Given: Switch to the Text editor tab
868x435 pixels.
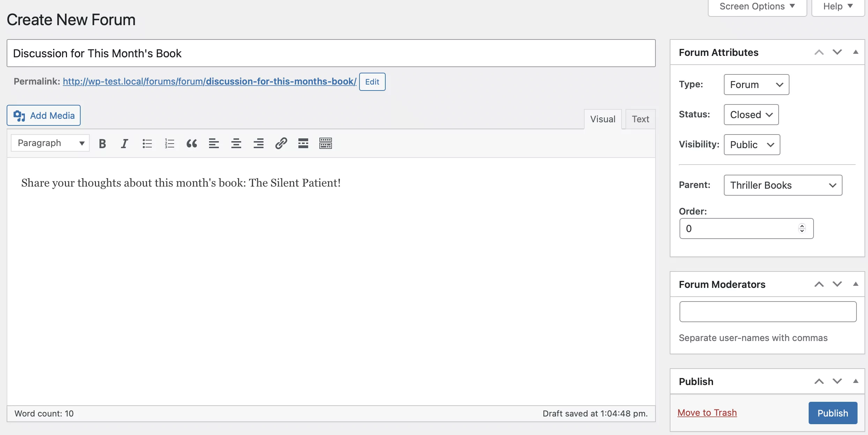Looking at the screenshot, I should (x=640, y=119).
